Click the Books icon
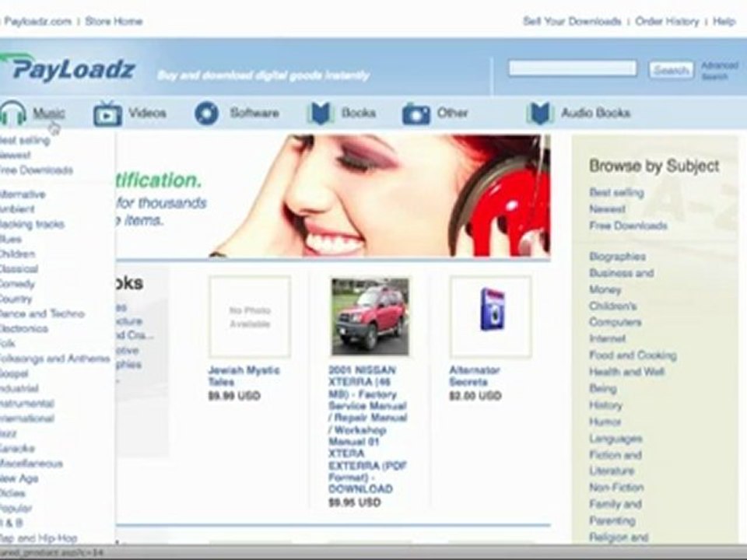This screenshot has height=560, width=747. [x=320, y=114]
